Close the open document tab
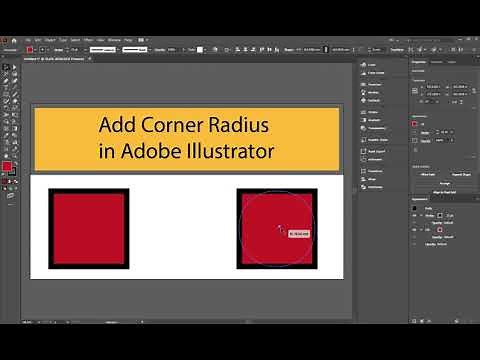Image resolution: width=480 pixels, height=360 pixels. click(89, 59)
